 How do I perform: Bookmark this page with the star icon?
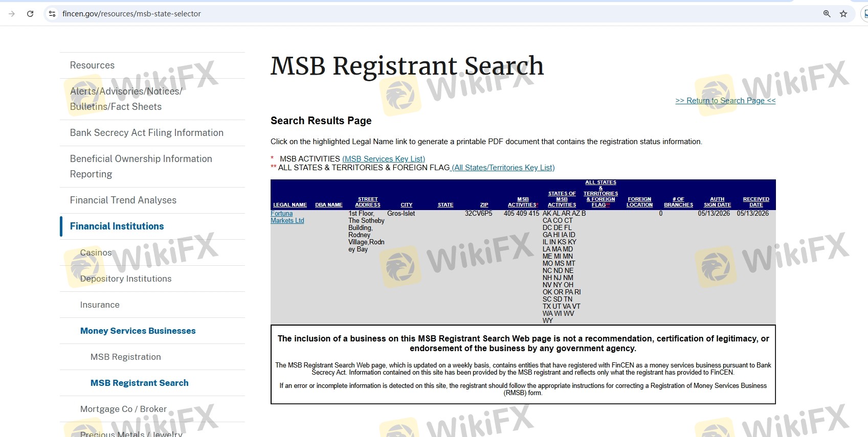pyautogui.click(x=843, y=14)
